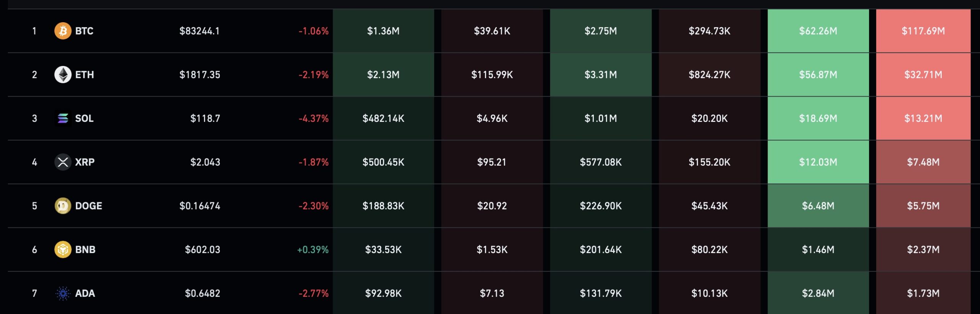
Task: Click the Ethereum diamond icon
Action: (63, 74)
